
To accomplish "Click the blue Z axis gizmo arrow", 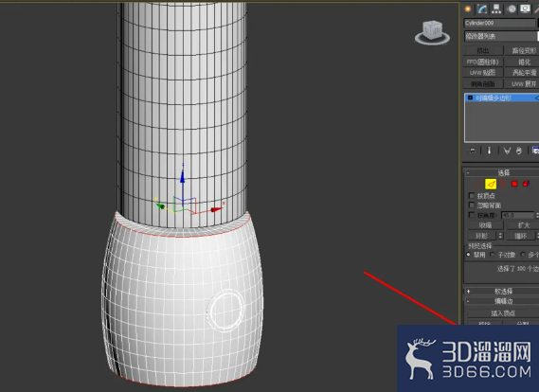I will point(183,175).
